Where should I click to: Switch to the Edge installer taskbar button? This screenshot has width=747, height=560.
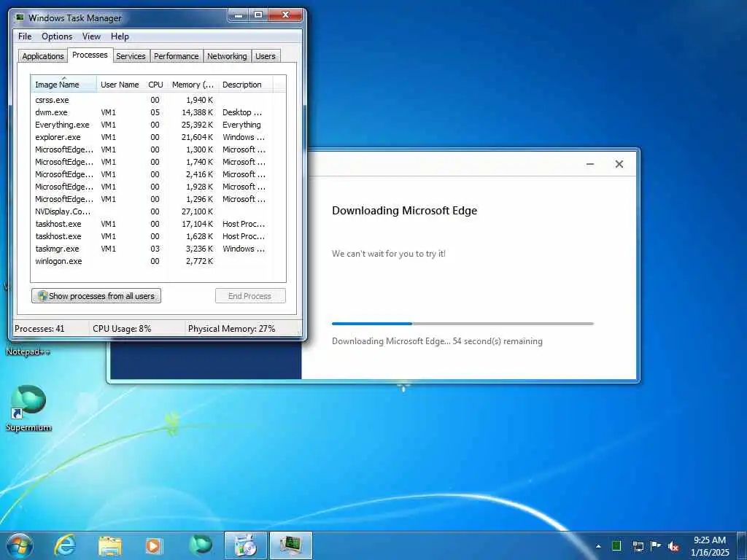(246, 545)
